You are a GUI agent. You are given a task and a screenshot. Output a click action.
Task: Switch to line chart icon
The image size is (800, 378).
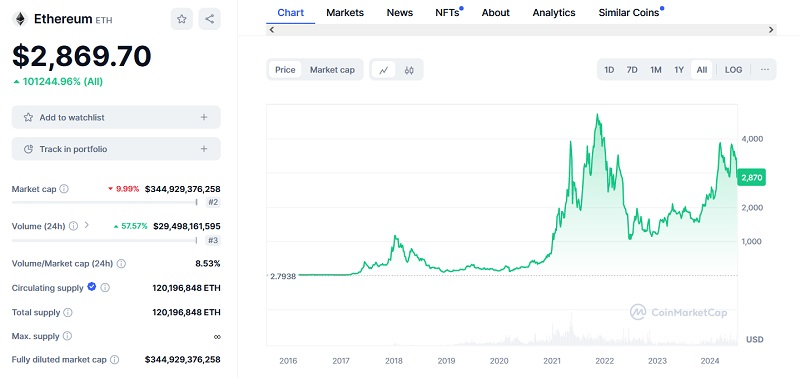(x=384, y=70)
